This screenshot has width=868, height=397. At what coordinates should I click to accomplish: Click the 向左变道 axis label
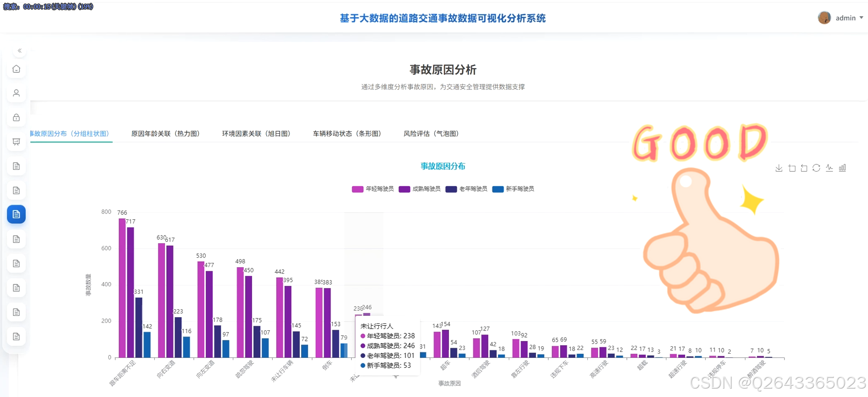pos(205,369)
